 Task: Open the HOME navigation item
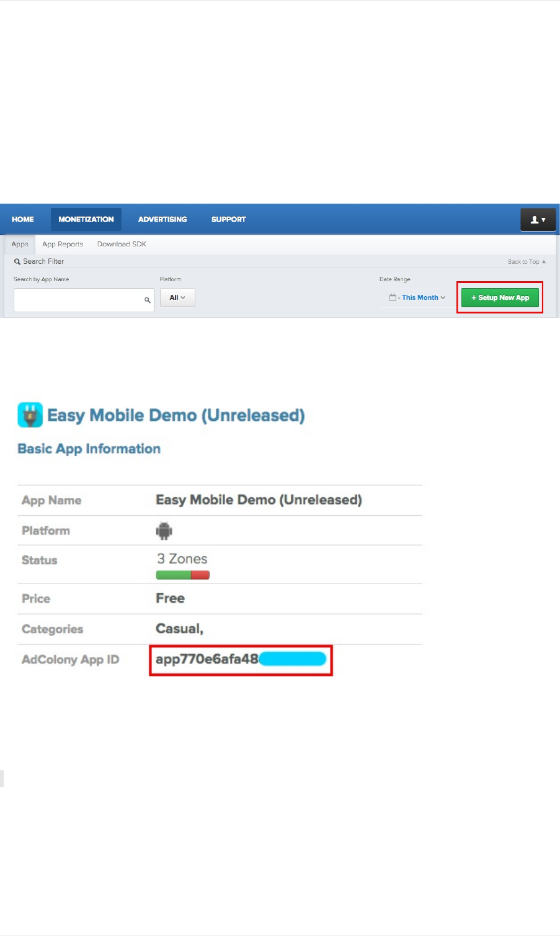[x=23, y=219]
